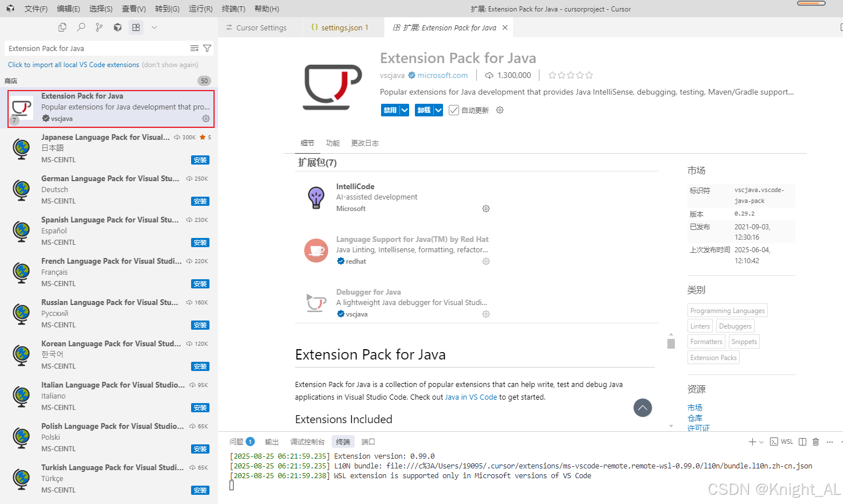The image size is (843, 504).
Task: Install Korean Language Pack
Action: (x=200, y=366)
